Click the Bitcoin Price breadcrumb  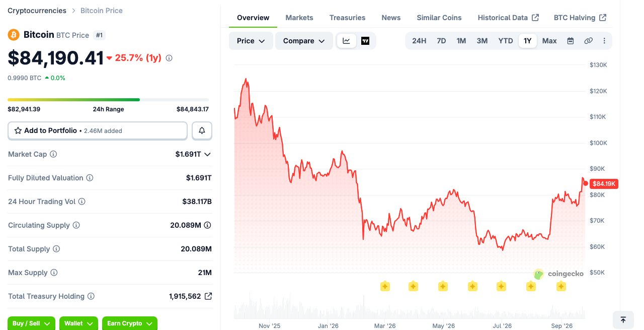[x=102, y=11]
